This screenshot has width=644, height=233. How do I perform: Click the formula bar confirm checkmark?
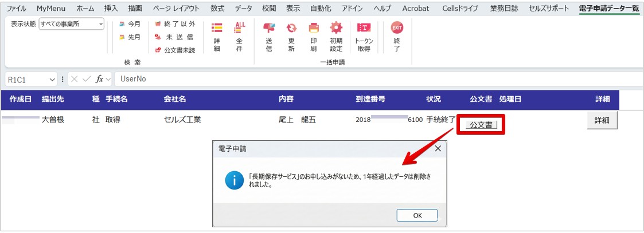pos(86,79)
